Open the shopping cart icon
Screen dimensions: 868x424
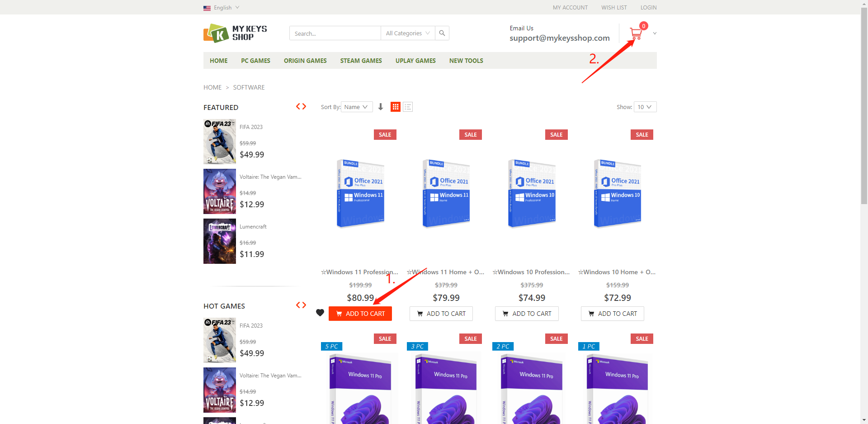coord(636,33)
